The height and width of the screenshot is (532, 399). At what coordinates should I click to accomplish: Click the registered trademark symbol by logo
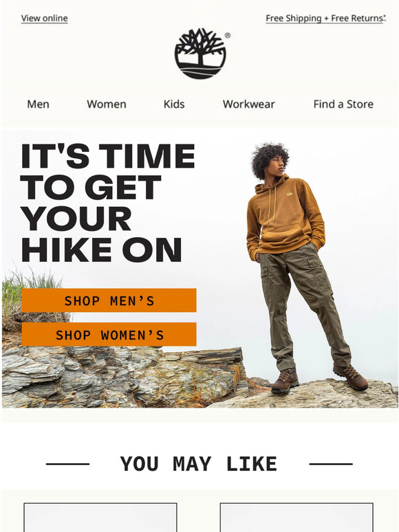pyautogui.click(x=228, y=35)
